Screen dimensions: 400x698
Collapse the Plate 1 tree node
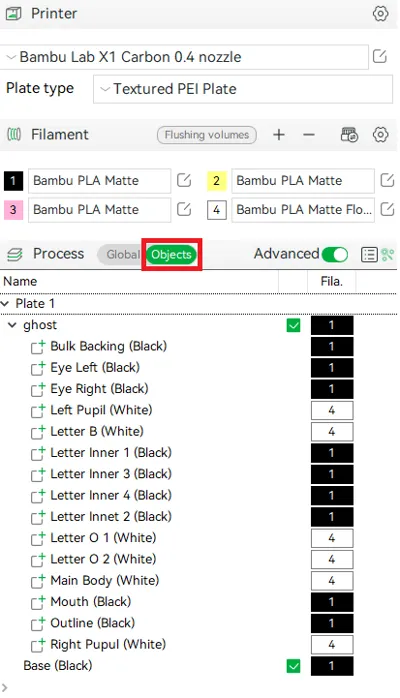tap(5, 304)
